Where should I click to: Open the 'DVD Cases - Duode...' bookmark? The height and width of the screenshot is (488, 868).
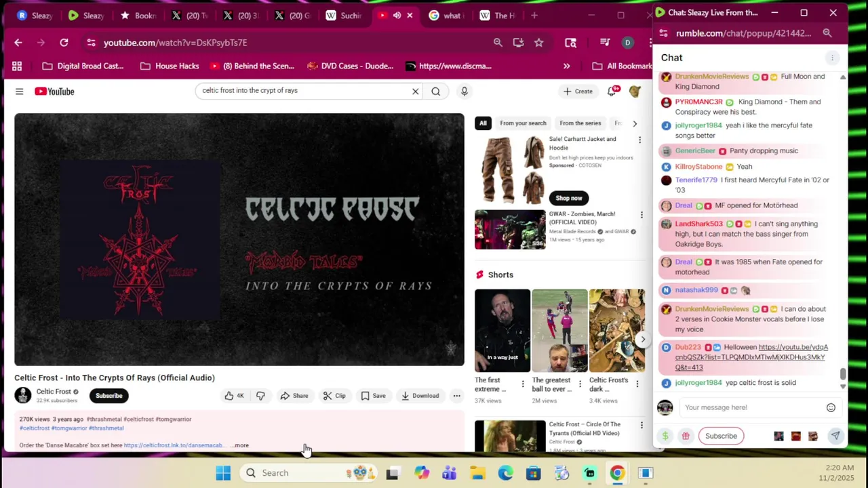pos(351,66)
